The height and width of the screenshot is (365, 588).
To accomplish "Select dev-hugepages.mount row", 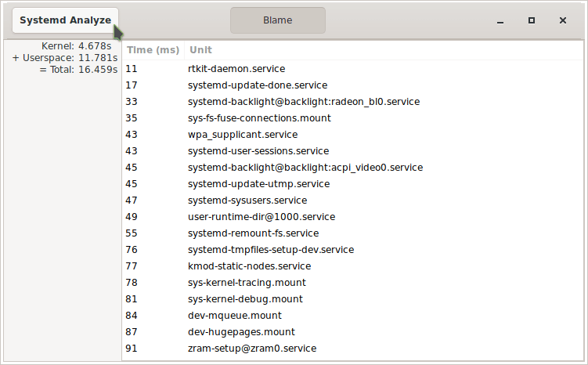I will coord(352,332).
